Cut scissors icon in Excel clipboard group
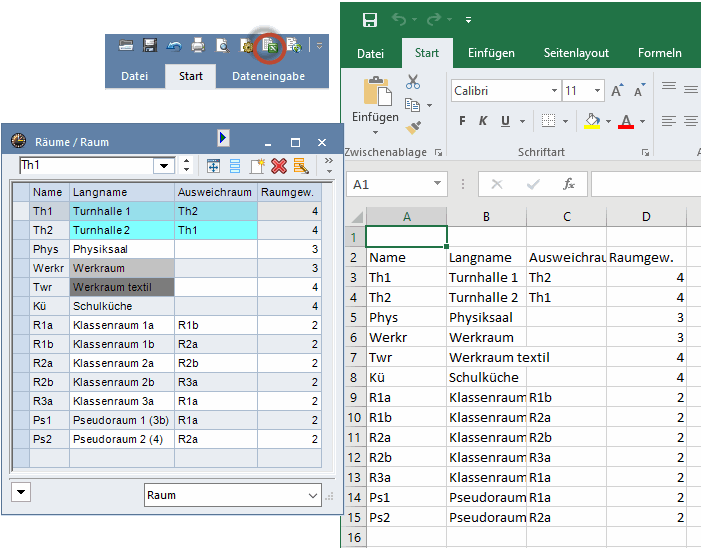 (413, 82)
